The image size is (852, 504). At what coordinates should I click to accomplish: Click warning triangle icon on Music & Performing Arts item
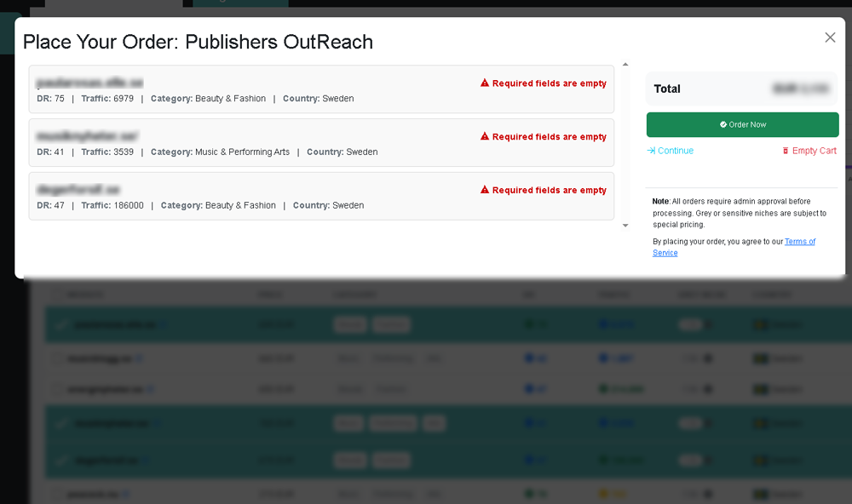[x=485, y=136]
